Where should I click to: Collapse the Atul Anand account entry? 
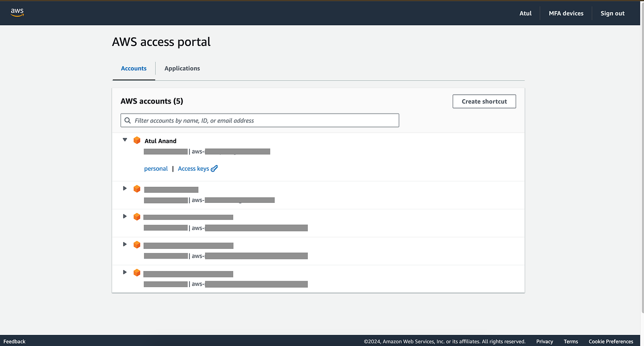(125, 139)
